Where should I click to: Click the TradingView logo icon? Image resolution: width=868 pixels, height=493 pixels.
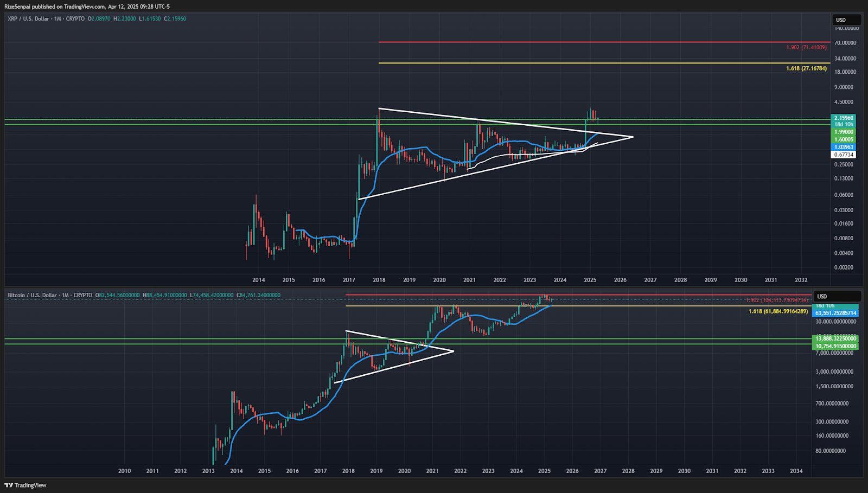click(9, 485)
